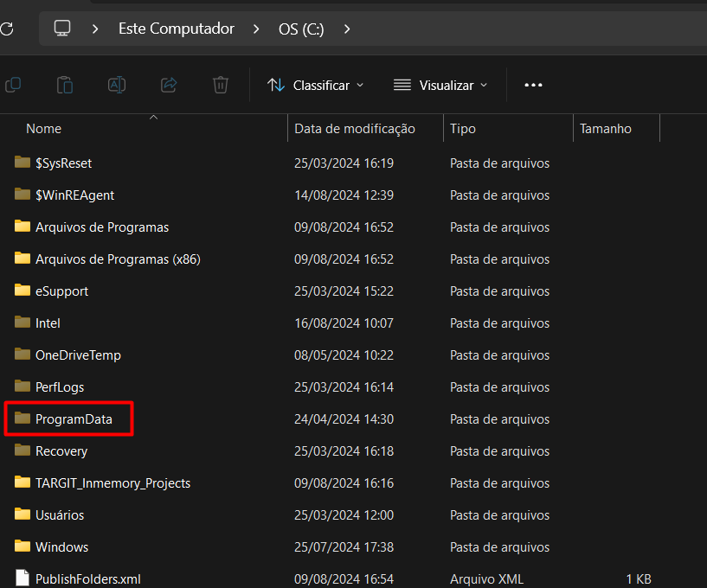Select the Intel folder name
Viewport: 707px width, 588px height.
(48, 323)
